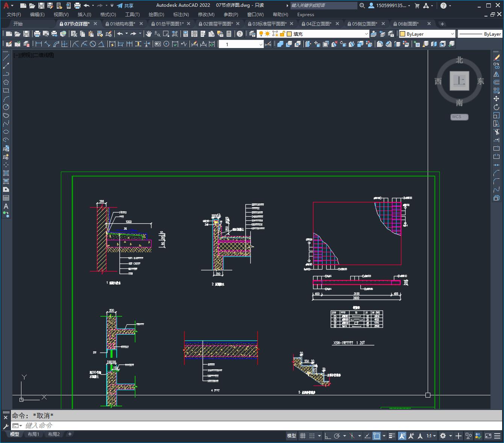Click the new drawing tab plus button
Viewport: 504px width, 443px height.
[x=442, y=24]
